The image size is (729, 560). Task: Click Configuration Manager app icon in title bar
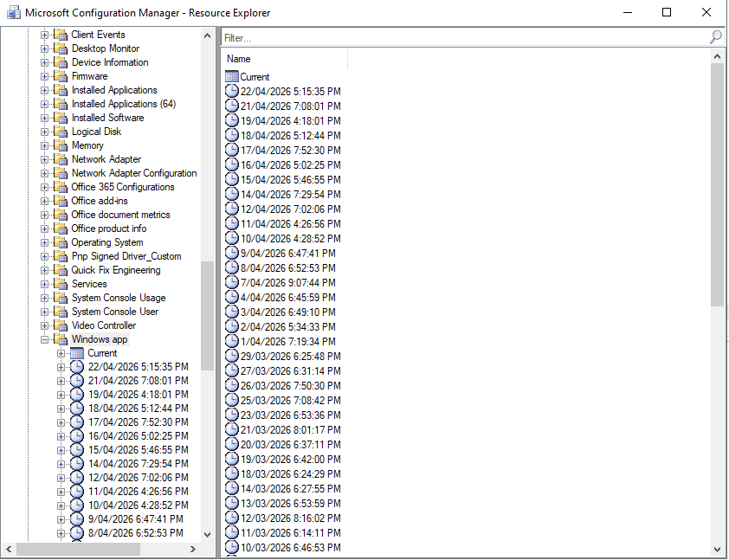[13, 13]
